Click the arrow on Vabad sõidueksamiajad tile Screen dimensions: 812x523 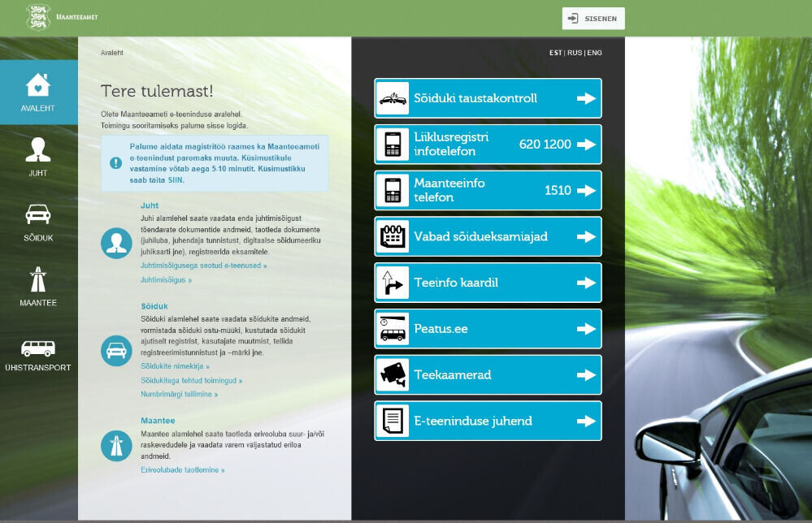pyautogui.click(x=586, y=236)
